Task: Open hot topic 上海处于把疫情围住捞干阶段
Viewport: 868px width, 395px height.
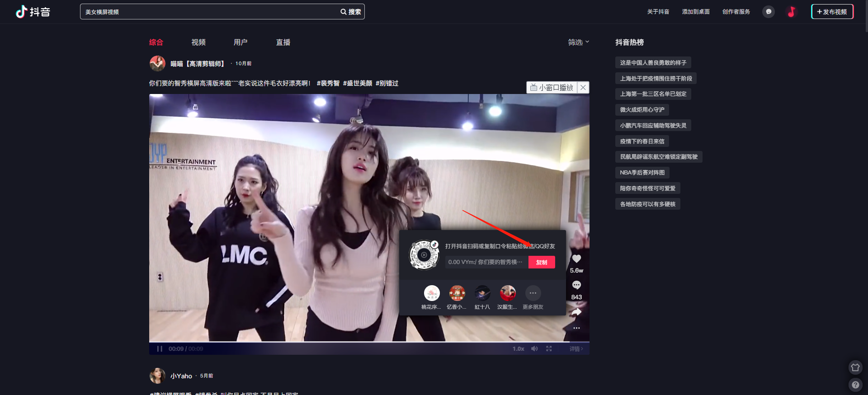Action: (x=656, y=79)
